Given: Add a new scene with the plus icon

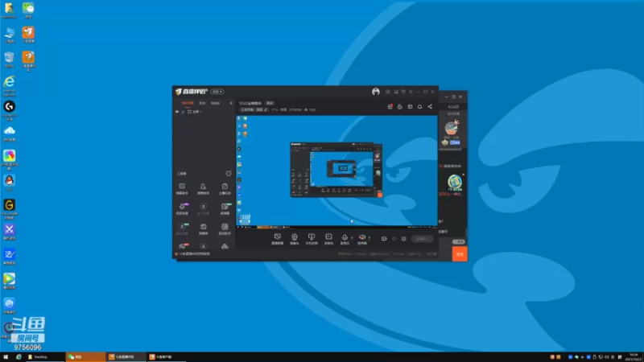Looking at the screenshot, I should coord(231,103).
